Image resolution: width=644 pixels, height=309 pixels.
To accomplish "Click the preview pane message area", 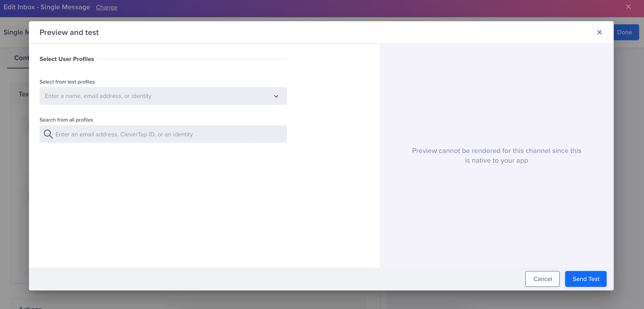I will (496, 155).
